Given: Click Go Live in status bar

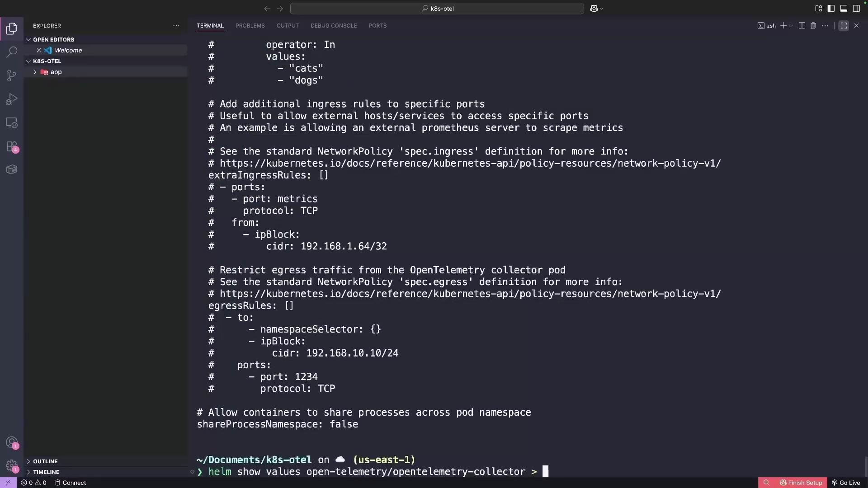Looking at the screenshot, I should tap(846, 483).
